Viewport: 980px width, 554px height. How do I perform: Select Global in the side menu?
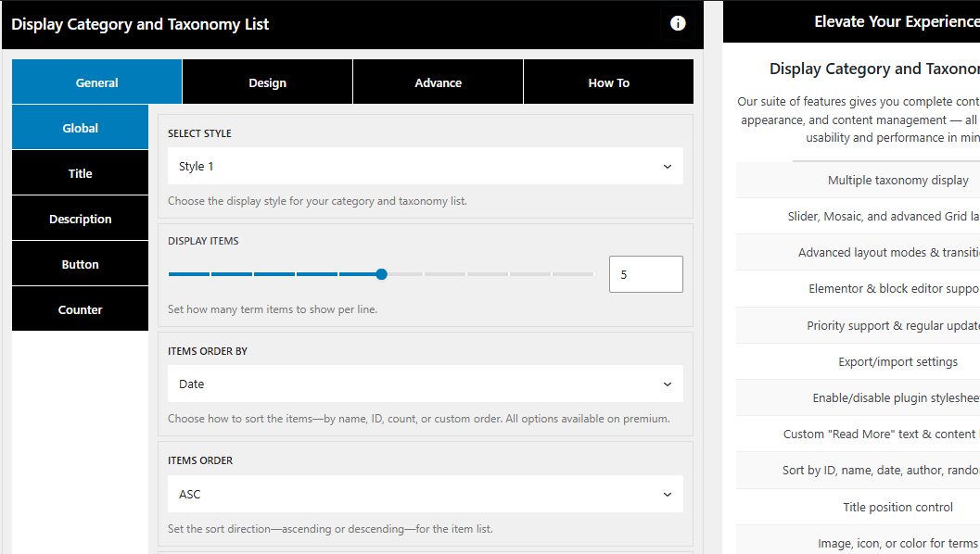[x=80, y=128]
